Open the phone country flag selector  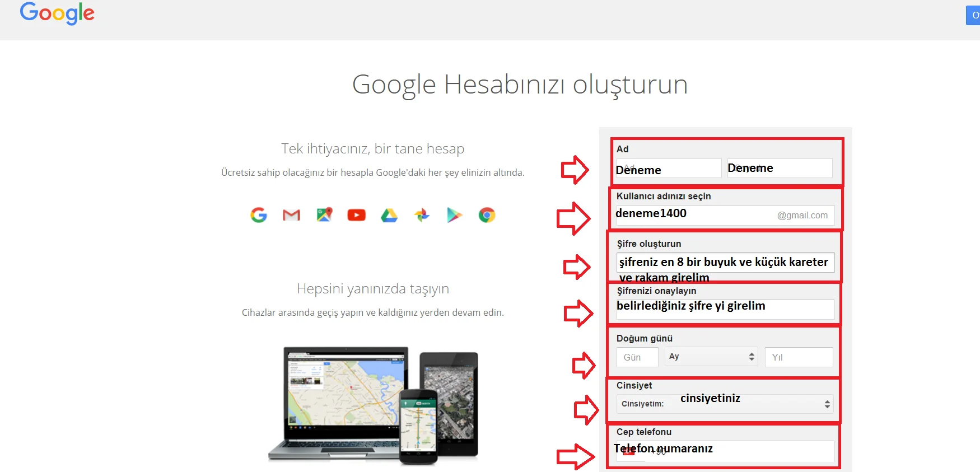[630, 452]
